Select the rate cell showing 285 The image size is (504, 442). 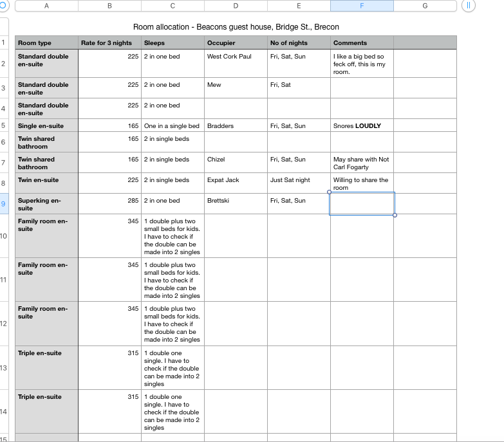pos(109,204)
